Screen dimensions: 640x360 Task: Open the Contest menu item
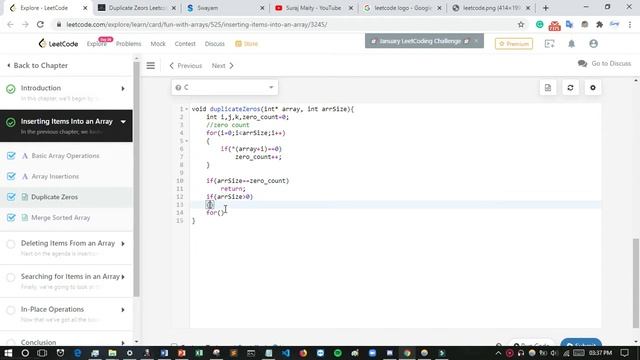click(x=185, y=44)
